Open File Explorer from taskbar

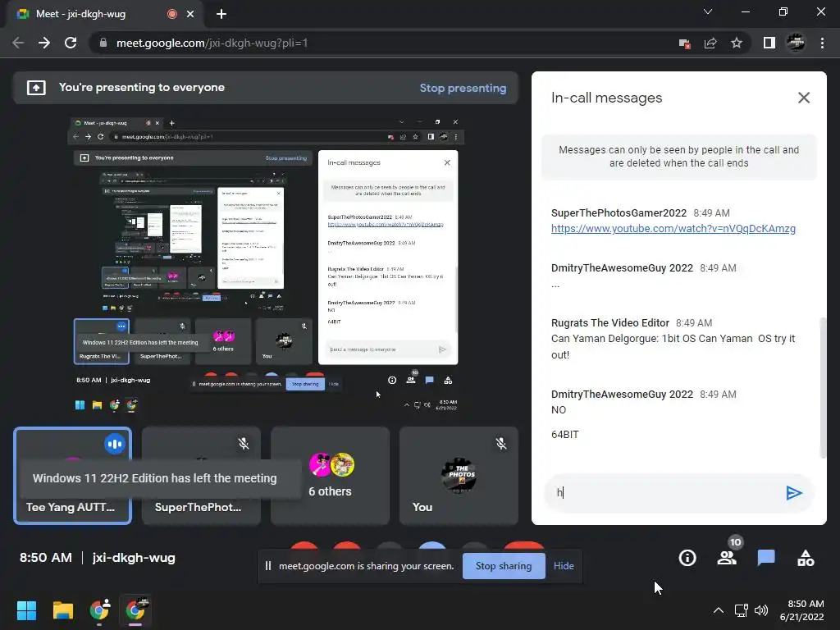62,610
